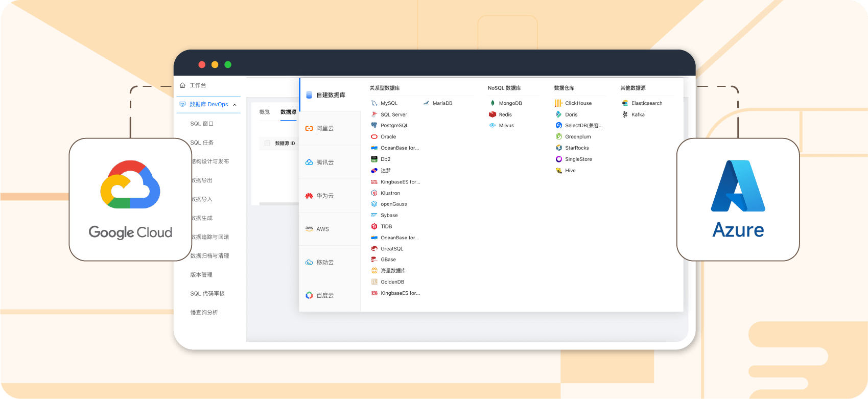The height and width of the screenshot is (399, 868).
Task: Click the 其他数据源 column heading
Action: coord(633,88)
